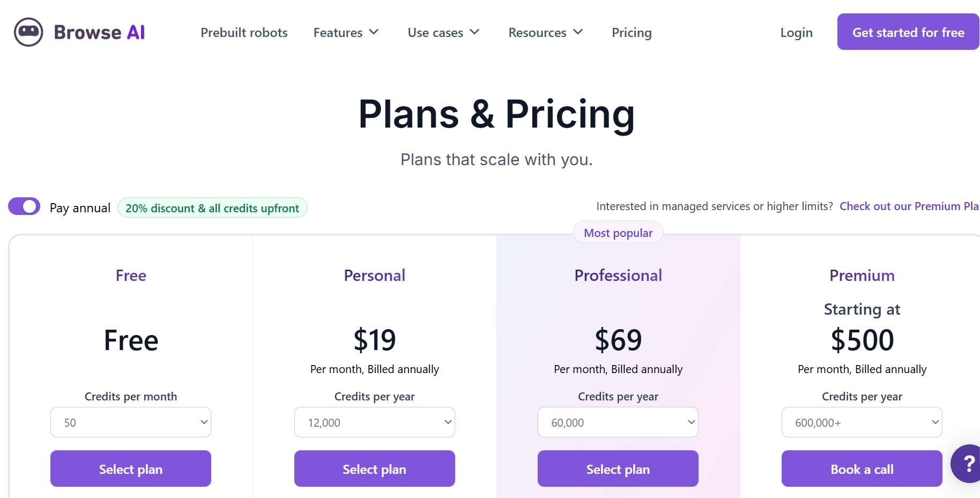Click the Browse AI robot logo
980x498 pixels.
(x=28, y=32)
